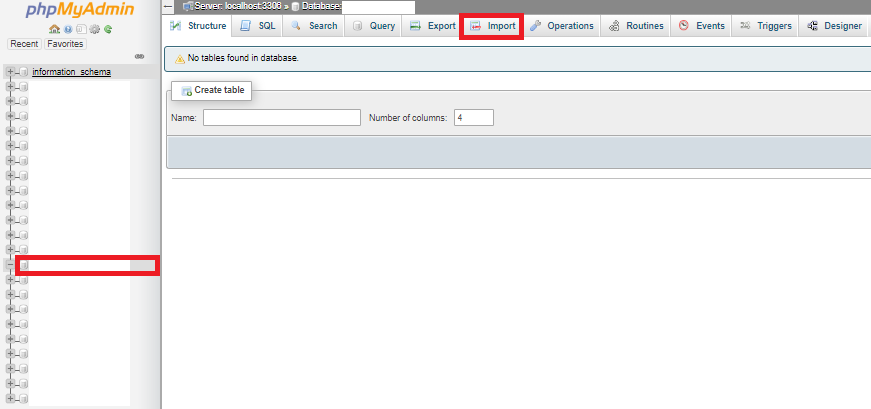Viewport: 871px width, 409px height.
Task: Expand the information_schema tree node
Action: (x=11, y=72)
